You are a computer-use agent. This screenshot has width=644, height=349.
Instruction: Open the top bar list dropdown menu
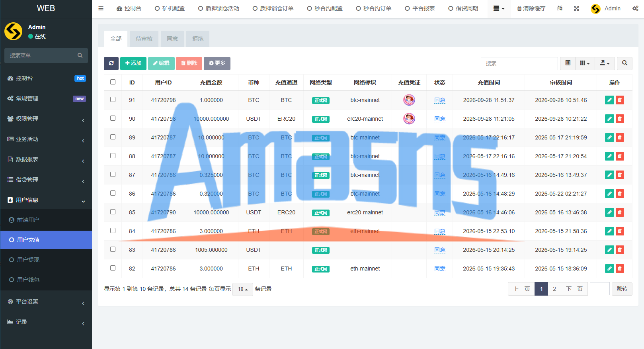[x=499, y=8]
